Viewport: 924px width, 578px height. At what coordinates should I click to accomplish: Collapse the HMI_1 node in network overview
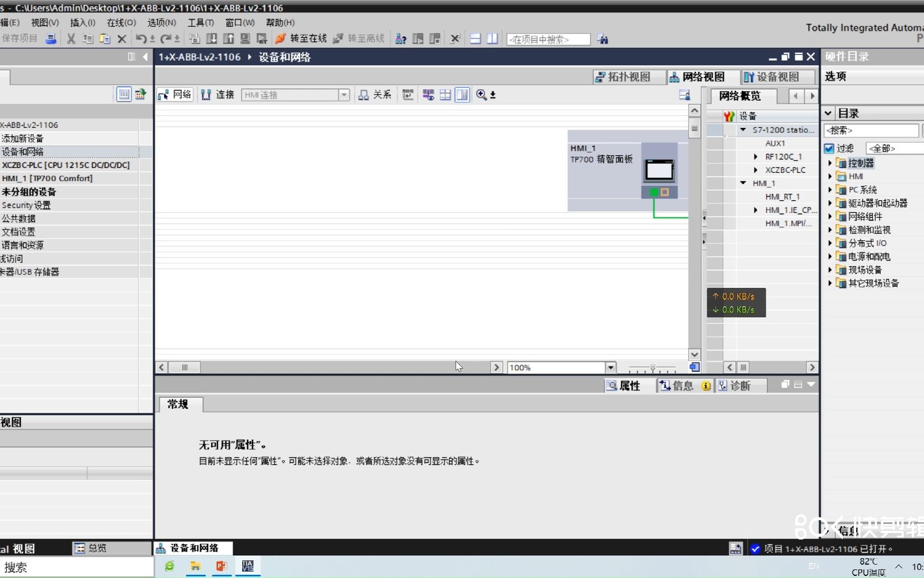743,183
